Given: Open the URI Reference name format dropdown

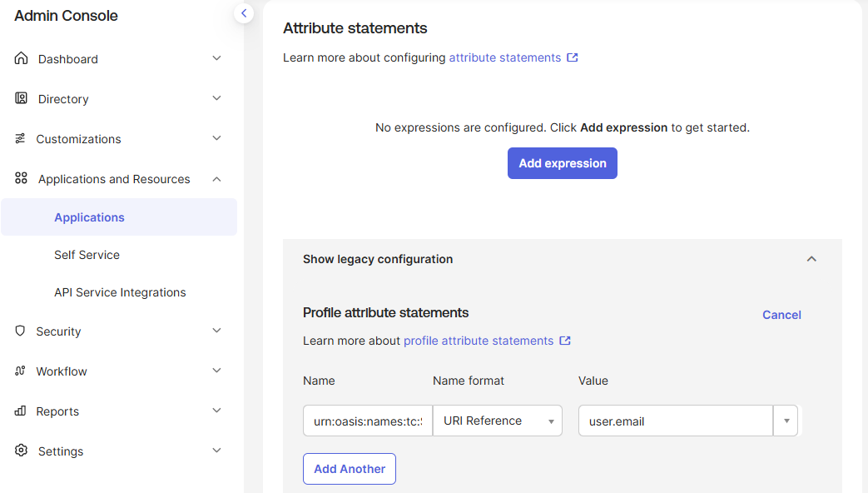Looking at the screenshot, I should pyautogui.click(x=498, y=421).
